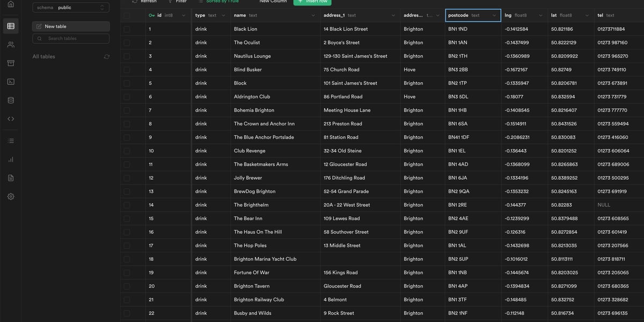Select the address cell '20A - 22 West Street'
Image resolution: width=644 pixels, height=322 pixels.
pos(360,205)
